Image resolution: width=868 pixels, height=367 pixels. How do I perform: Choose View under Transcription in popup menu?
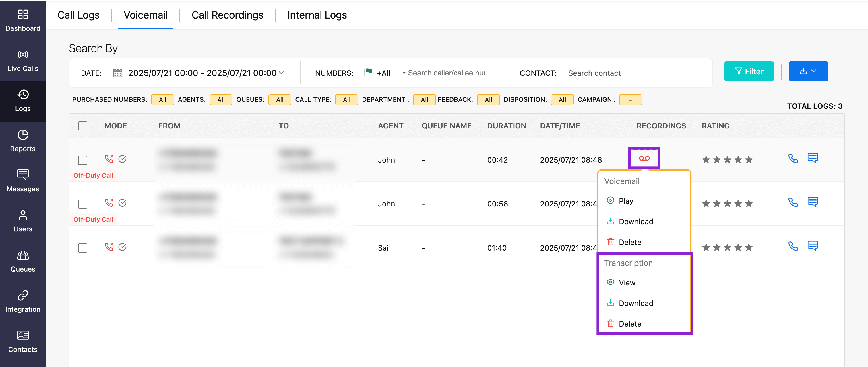626,282
